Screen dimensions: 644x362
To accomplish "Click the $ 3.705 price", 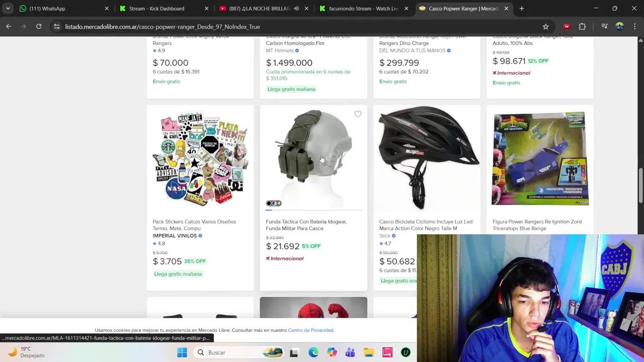I will point(167,261).
